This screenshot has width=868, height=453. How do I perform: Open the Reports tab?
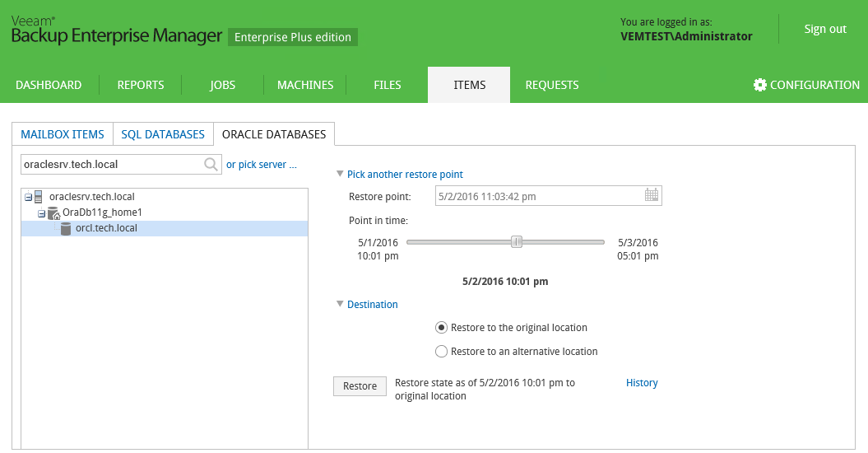tap(141, 85)
